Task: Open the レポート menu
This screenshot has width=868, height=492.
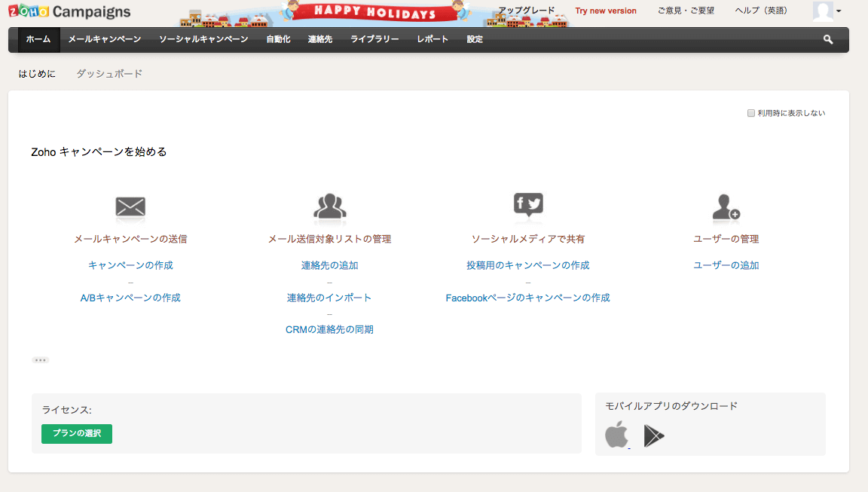Action: [432, 39]
